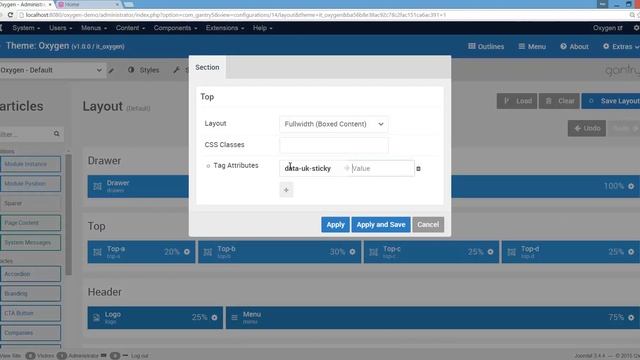Click Save Layout button

(611, 101)
